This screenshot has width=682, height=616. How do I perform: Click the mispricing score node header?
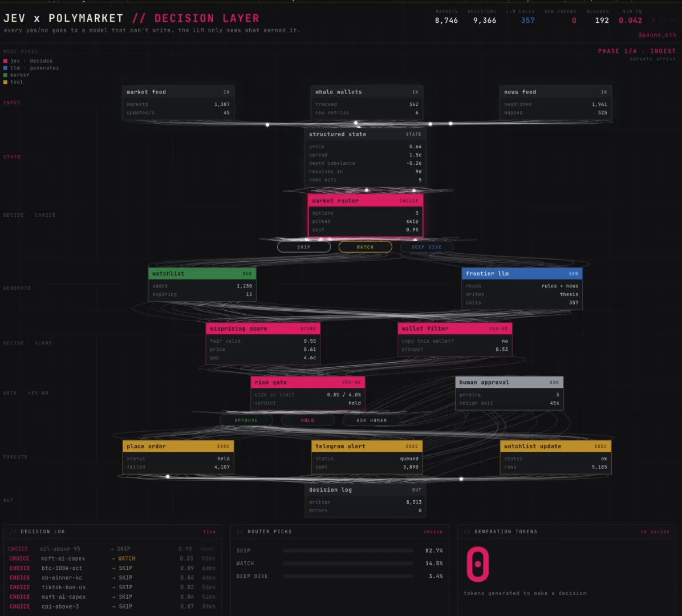263,329
